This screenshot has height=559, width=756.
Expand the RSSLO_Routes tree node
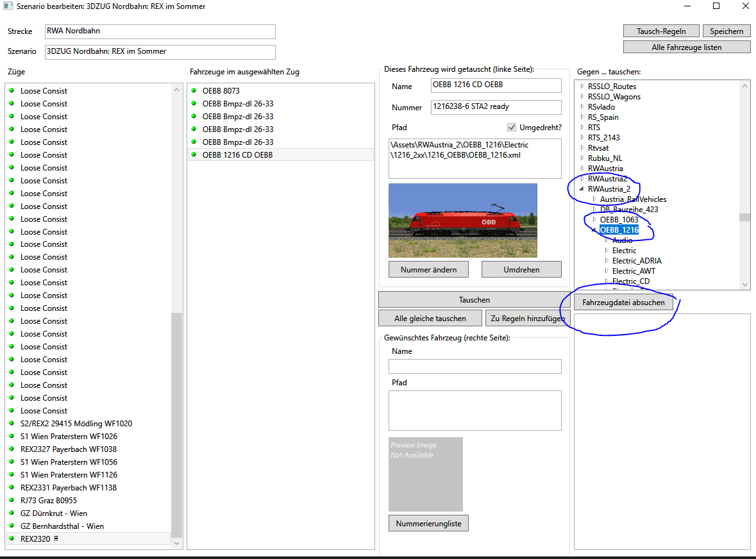point(582,87)
